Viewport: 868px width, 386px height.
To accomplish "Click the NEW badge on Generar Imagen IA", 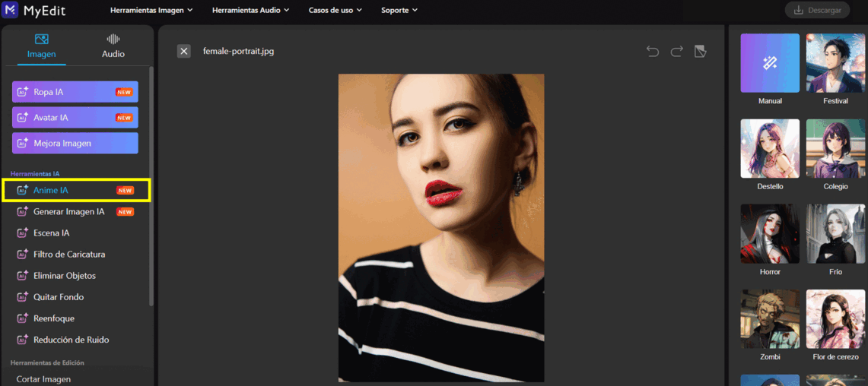I will pos(125,212).
